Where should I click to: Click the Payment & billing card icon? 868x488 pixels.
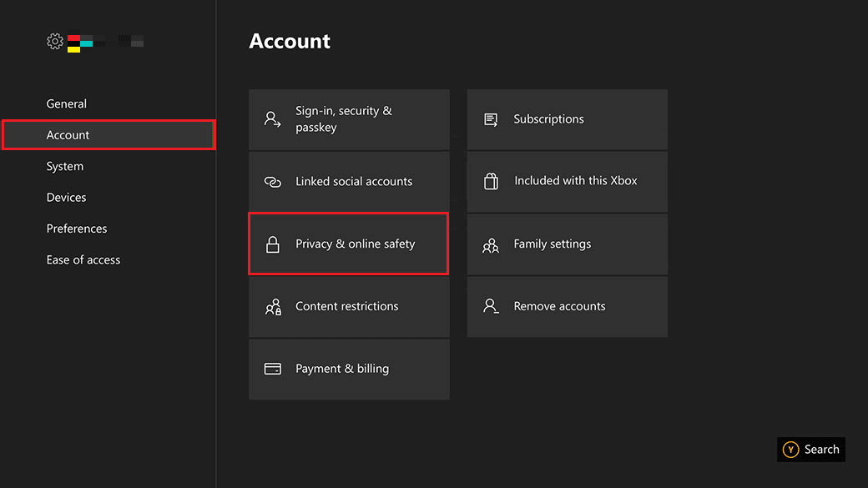coord(272,369)
